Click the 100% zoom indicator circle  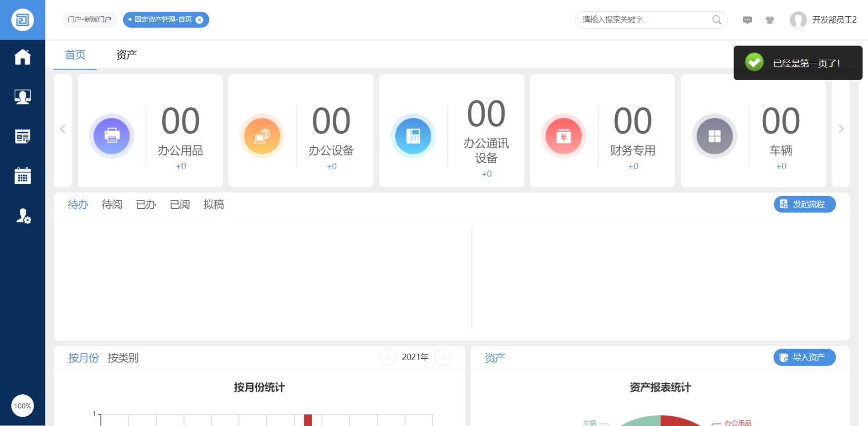click(22, 406)
